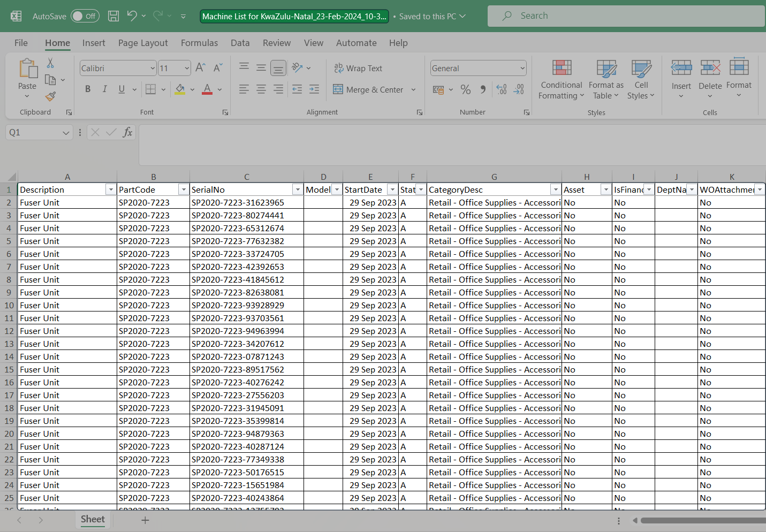Apply the yellow fill color swatch
The width and height of the screenshot is (766, 532).
[180, 89]
